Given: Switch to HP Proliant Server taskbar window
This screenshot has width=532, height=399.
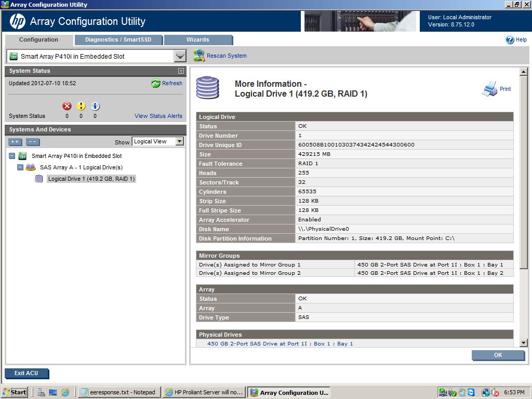Looking at the screenshot, I should pos(204,393).
